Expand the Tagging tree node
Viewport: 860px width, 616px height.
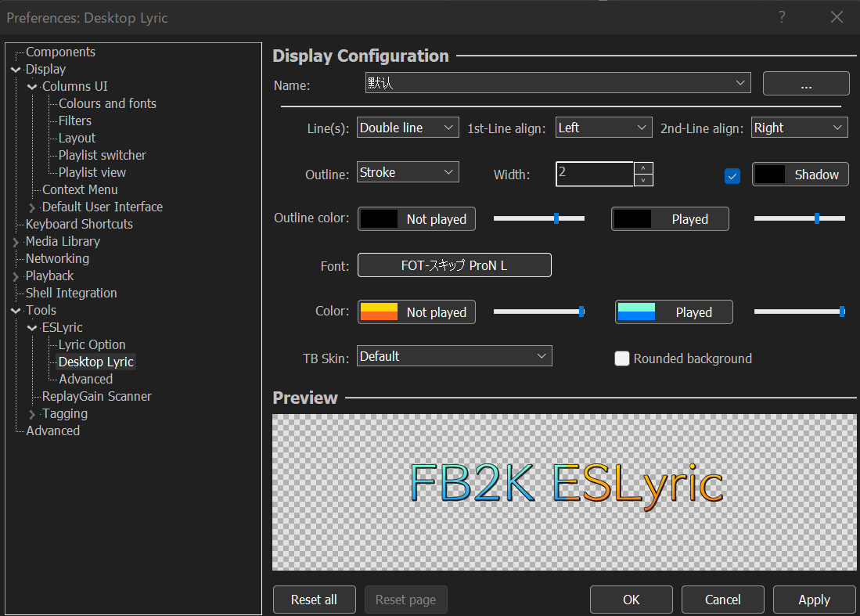(31, 413)
